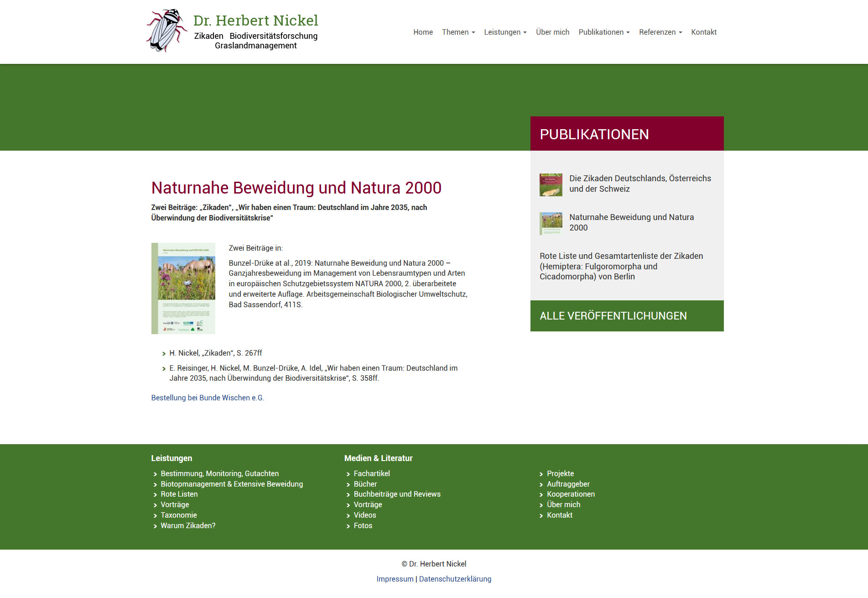Go to the Home page
This screenshot has width=868, height=598.
tap(423, 32)
